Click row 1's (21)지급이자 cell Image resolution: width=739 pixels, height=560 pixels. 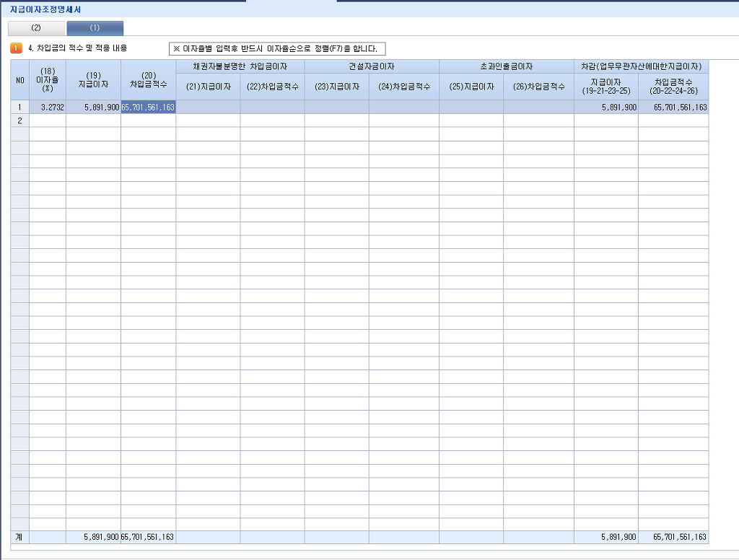[x=208, y=107]
